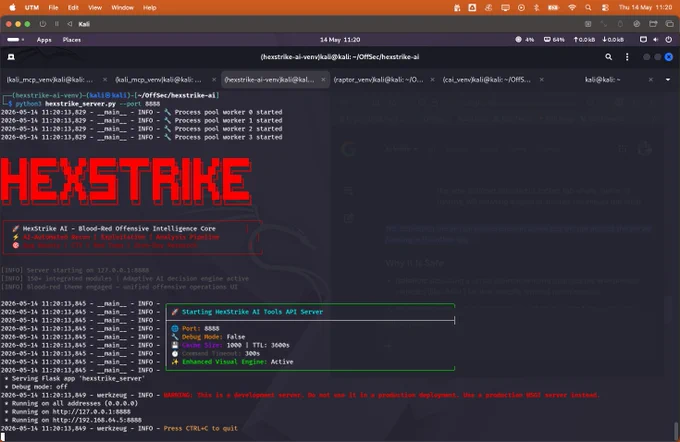Open the UTM application menu
This screenshot has width=680, height=442.
point(32,7)
